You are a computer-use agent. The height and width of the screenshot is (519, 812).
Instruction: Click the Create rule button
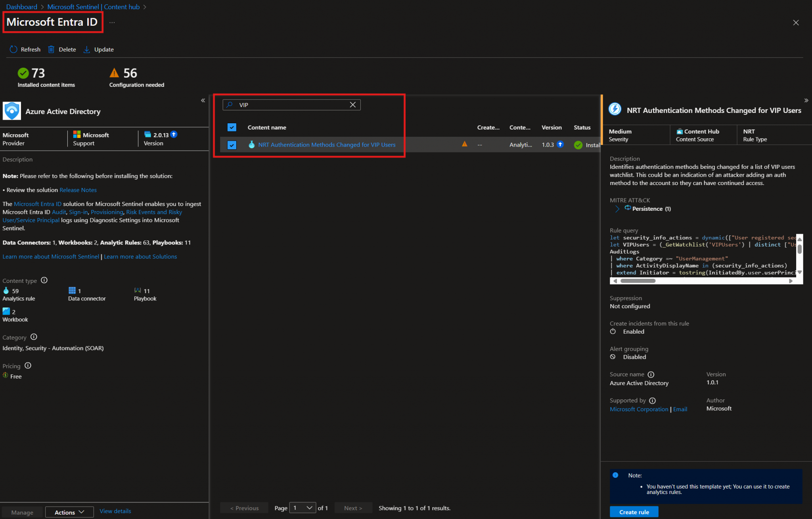[634, 511]
